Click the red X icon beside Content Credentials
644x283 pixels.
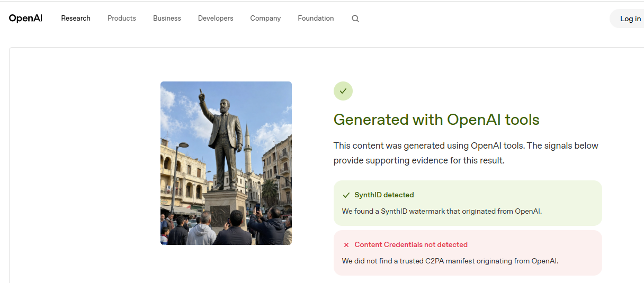346,245
